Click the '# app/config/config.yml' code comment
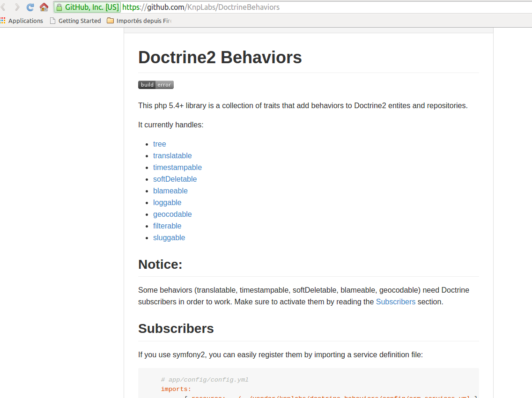This screenshot has width=532, height=398. point(205,380)
